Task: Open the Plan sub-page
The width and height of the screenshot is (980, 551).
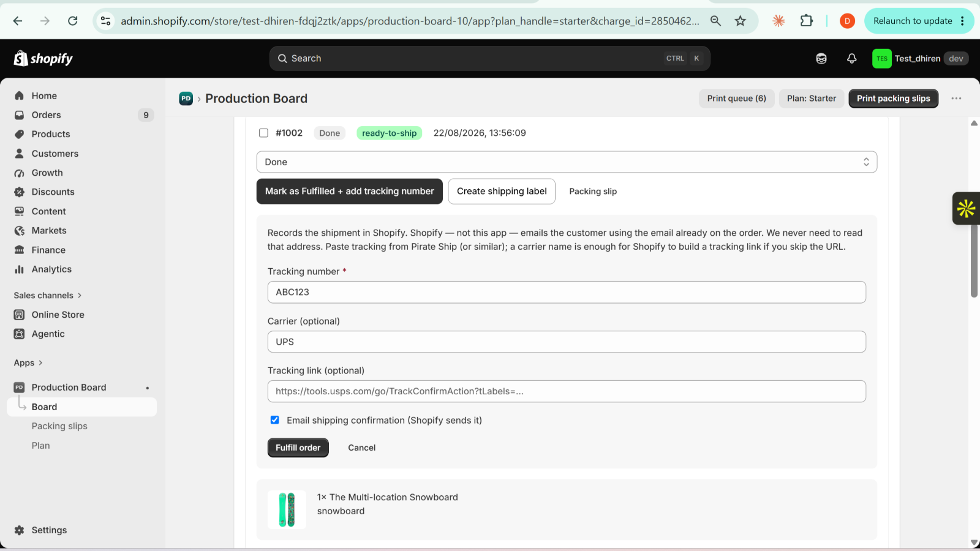Action: pos(41,446)
